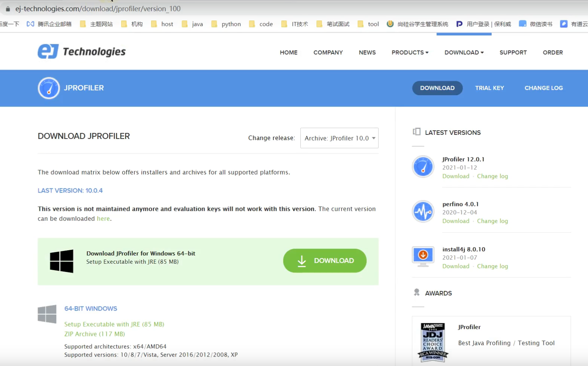
Task: Click the perfino pulse icon
Action: pos(423,211)
